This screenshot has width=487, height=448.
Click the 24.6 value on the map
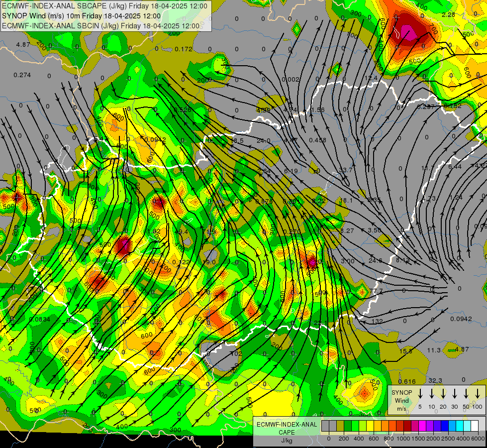pyautogui.click(x=376, y=260)
